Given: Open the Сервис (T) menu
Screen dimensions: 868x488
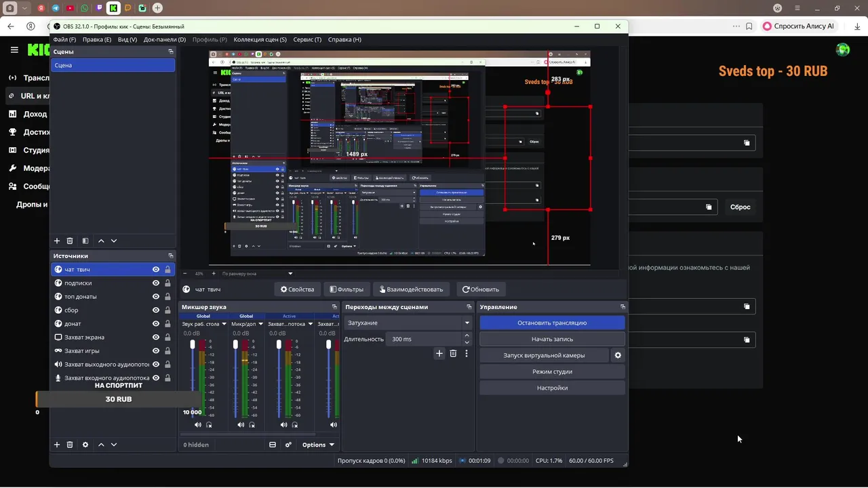Looking at the screenshot, I should pyautogui.click(x=307, y=39).
